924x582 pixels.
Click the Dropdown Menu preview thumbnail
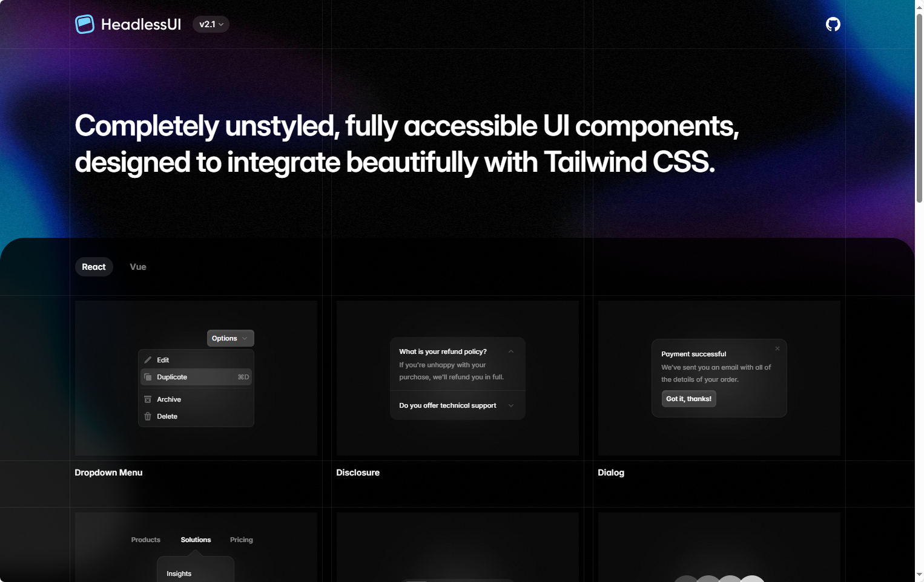[x=196, y=378]
